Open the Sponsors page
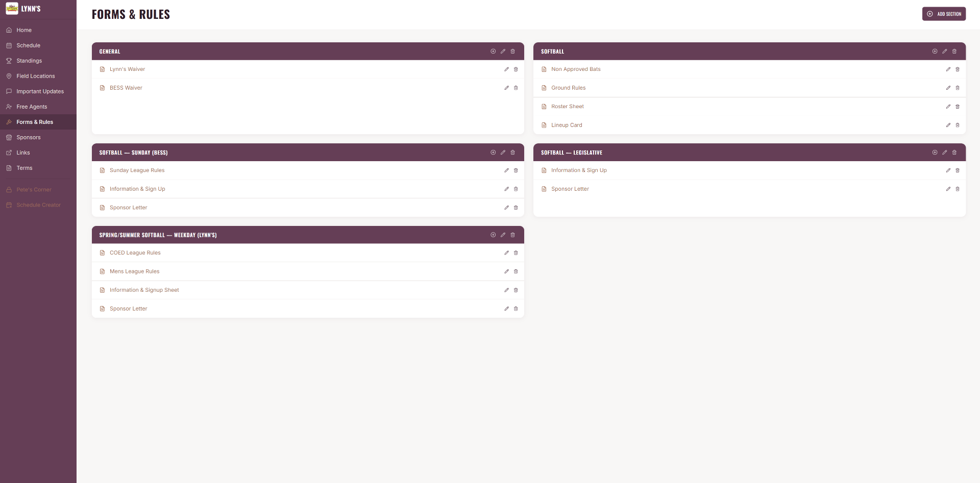 click(x=38, y=137)
